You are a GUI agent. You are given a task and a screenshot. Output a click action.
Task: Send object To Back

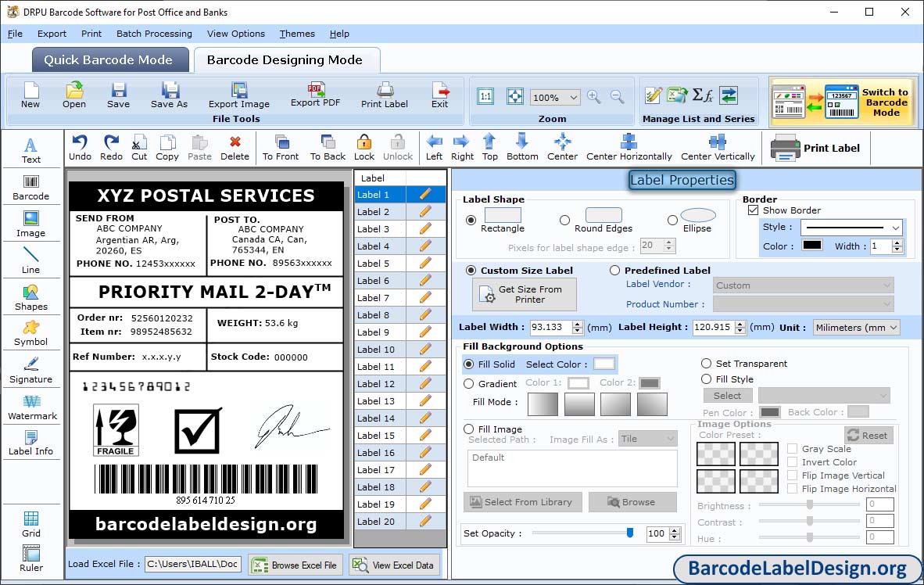pyautogui.click(x=328, y=148)
